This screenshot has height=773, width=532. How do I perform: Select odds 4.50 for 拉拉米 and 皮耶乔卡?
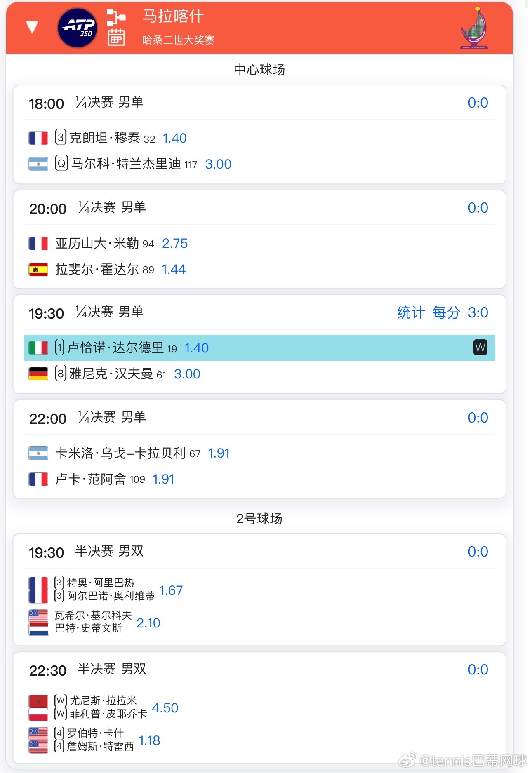click(x=165, y=708)
